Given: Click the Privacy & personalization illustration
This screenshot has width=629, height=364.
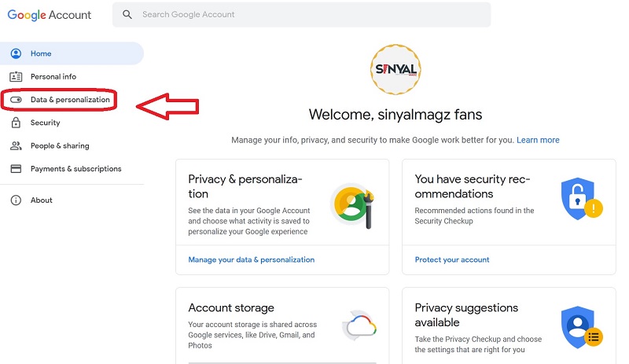Looking at the screenshot, I should click(351, 204).
